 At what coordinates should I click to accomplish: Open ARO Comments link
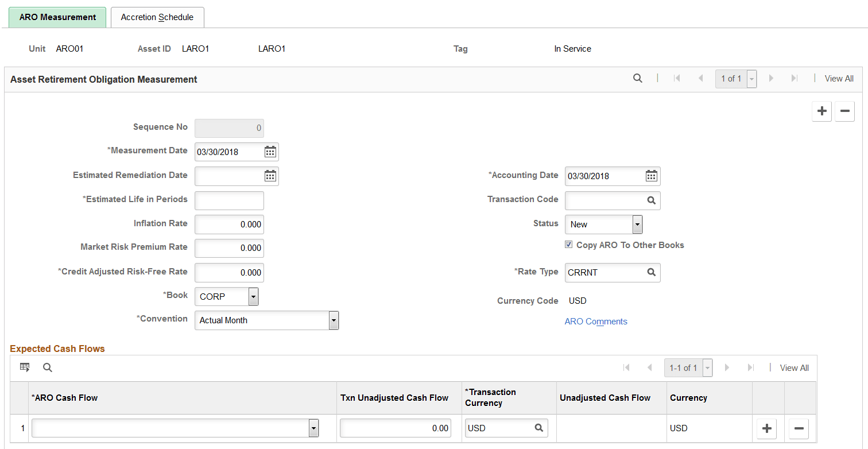(596, 322)
